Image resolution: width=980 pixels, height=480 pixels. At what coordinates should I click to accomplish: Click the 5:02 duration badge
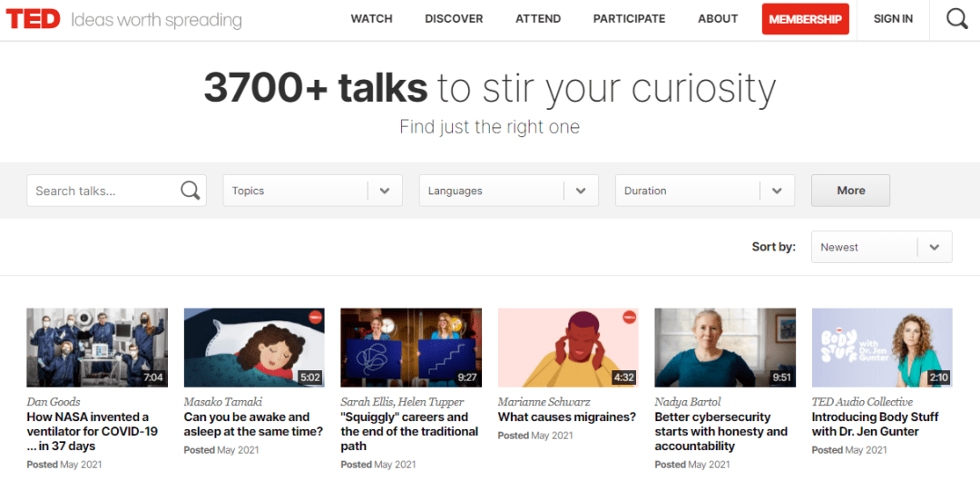coord(310,377)
